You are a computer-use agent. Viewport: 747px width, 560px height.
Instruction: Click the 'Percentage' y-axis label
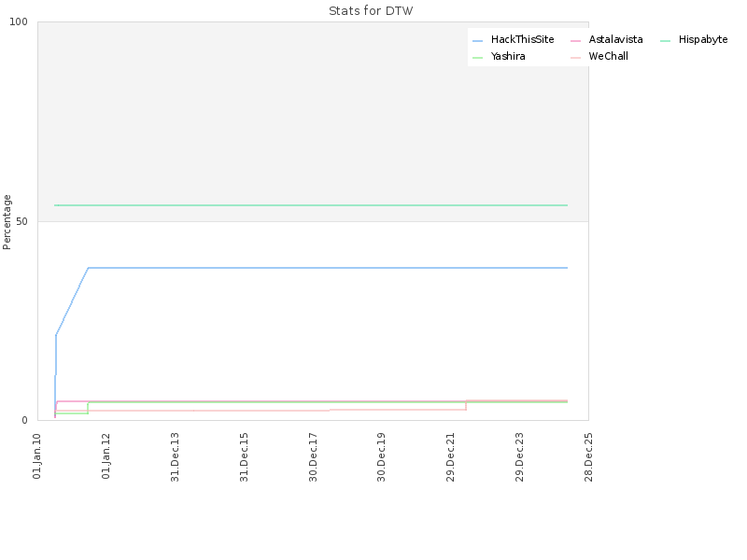pyautogui.click(x=7, y=222)
